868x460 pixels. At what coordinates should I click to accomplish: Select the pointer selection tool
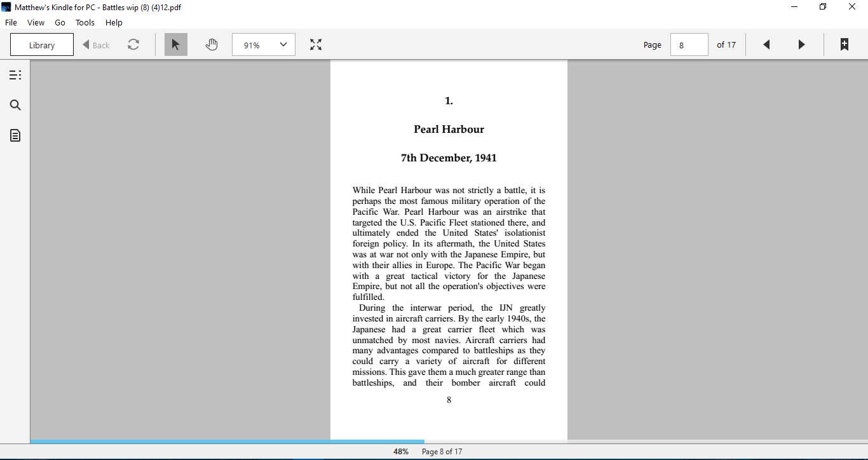176,44
